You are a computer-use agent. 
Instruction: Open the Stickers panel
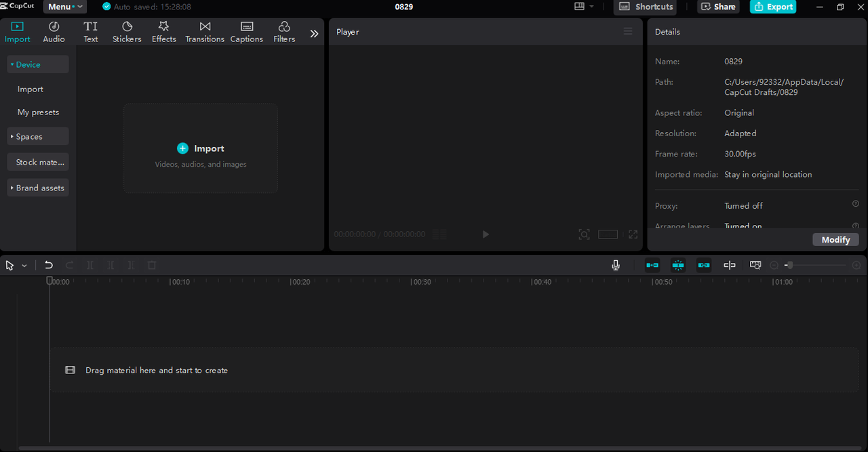[127, 32]
